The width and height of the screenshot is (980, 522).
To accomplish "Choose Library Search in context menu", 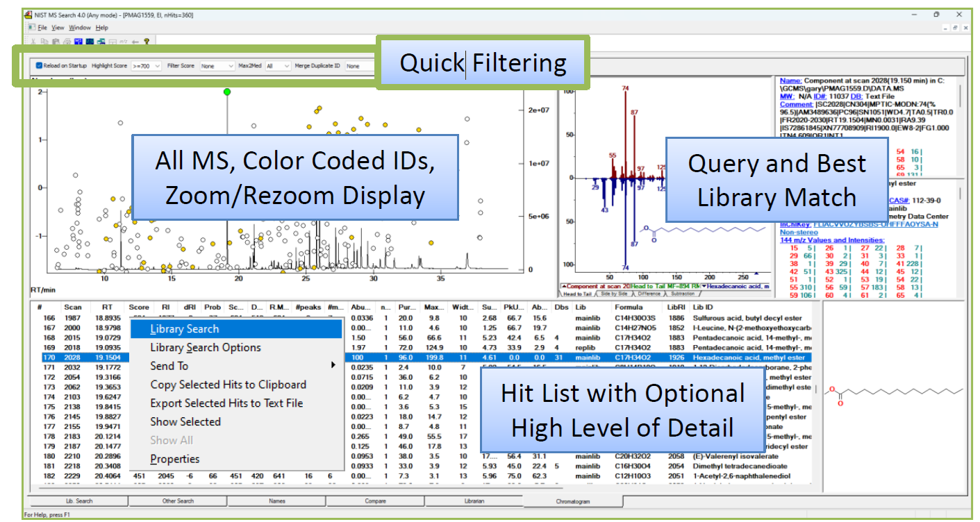I will 236,329.
